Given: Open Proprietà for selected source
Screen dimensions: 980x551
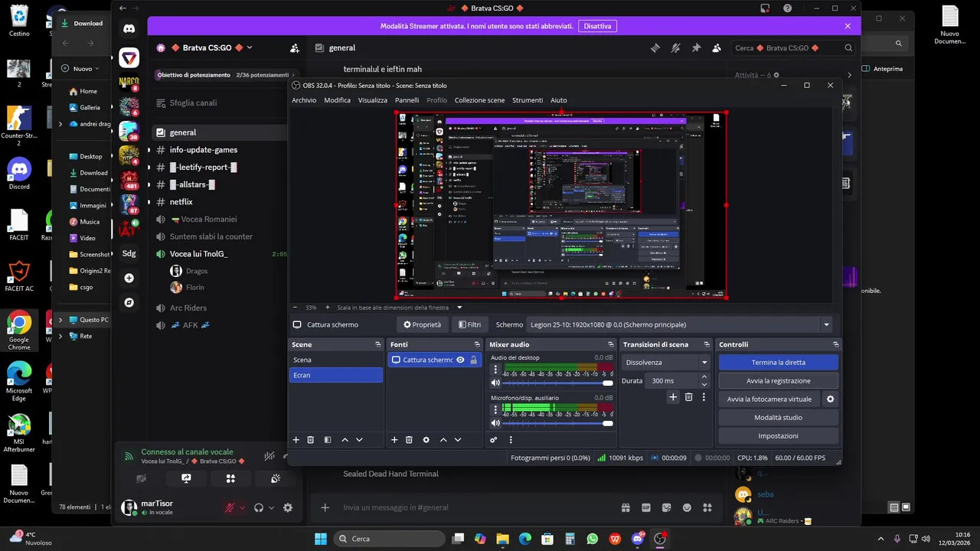Looking at the screenshot, I should 422,324.
